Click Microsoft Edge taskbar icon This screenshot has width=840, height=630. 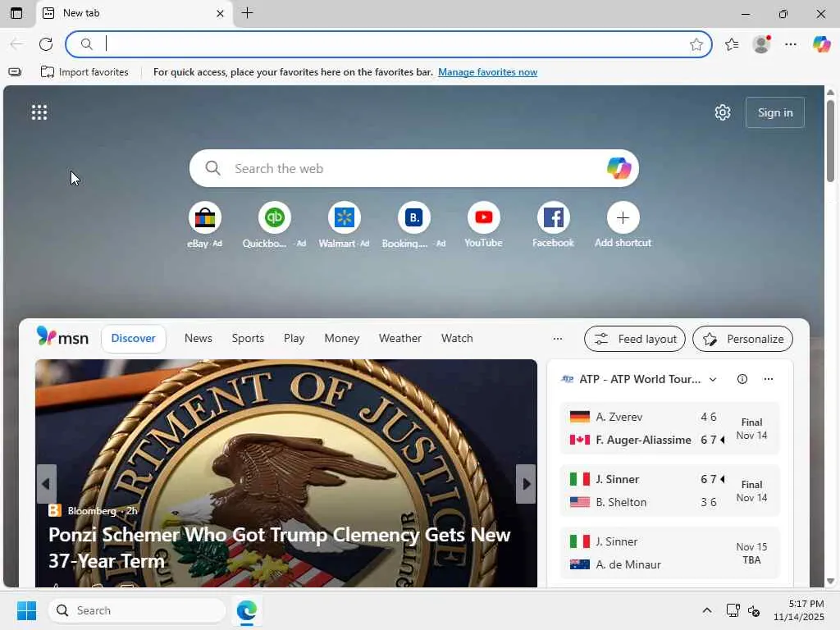click(246, 610)
